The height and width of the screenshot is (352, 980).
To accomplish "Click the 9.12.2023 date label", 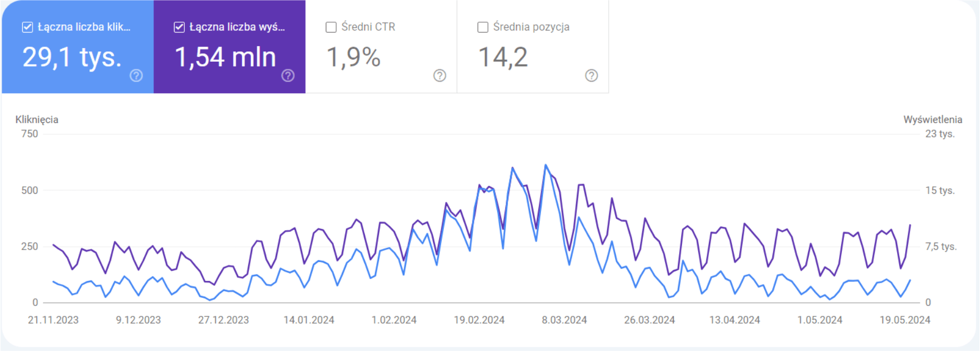I will tap(138, 320).
